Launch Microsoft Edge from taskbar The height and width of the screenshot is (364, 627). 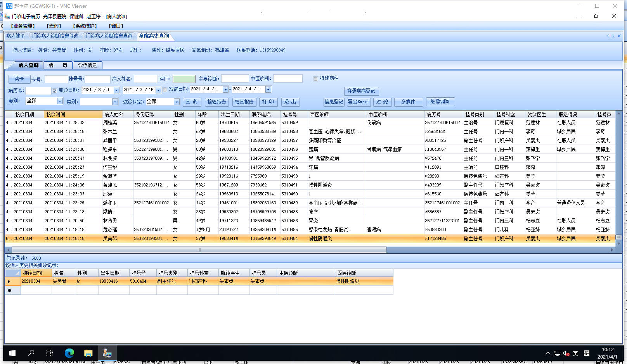pos(69,353)
